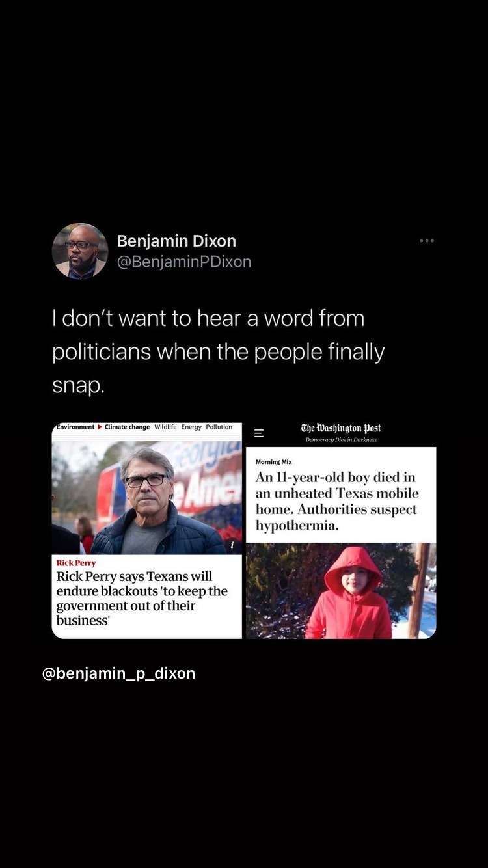Open the Climate change tab

[x=127, y=427]
